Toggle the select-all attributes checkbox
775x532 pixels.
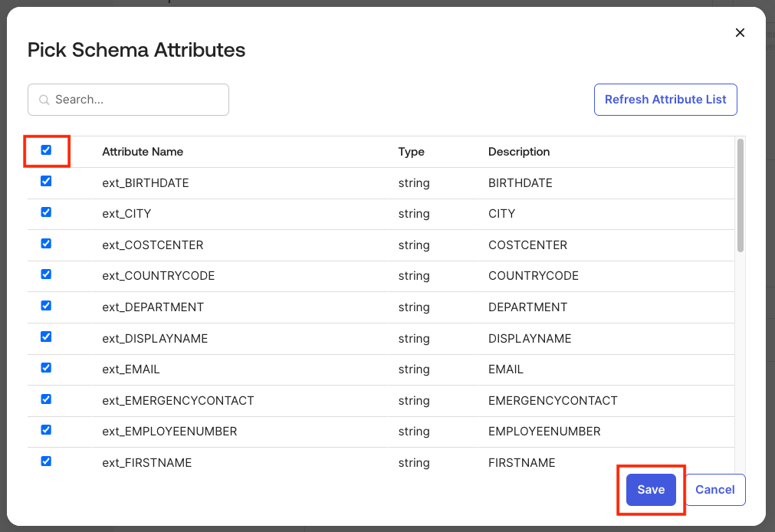coord(46,151)
